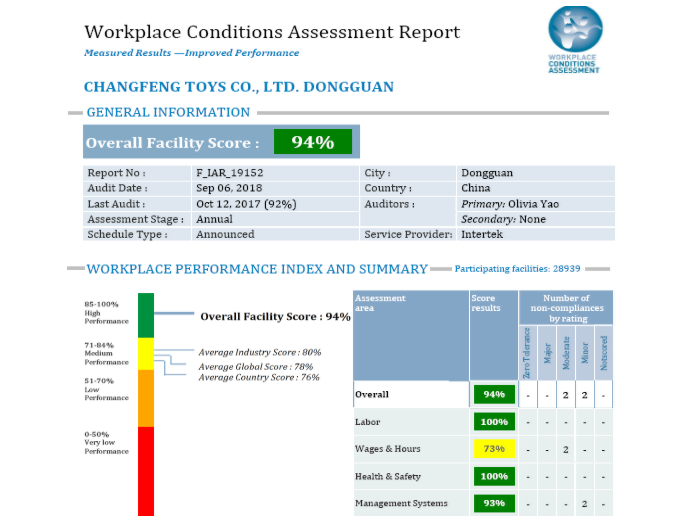Image resolution: width=674 pixels, height=520 pixels.
Task: Click the green 94% badge beside Overall Facility Score
Action: pos(312,142)
